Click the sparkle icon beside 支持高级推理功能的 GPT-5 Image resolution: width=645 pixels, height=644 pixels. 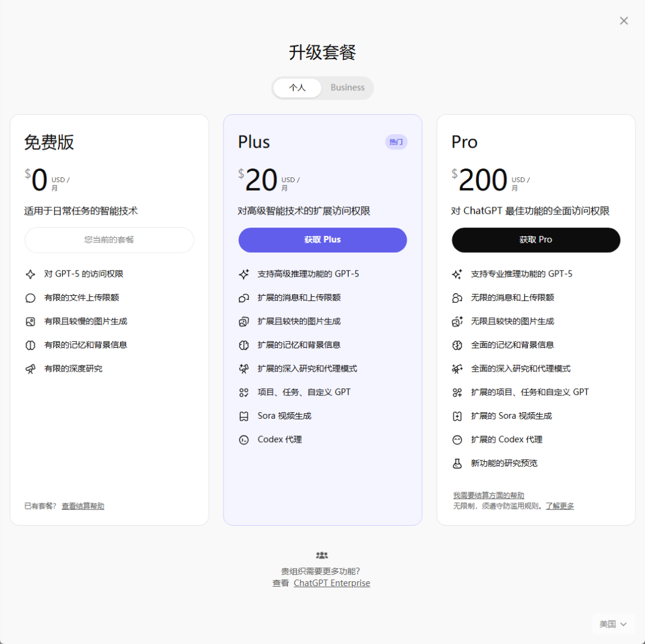click(x=244, y=274)
